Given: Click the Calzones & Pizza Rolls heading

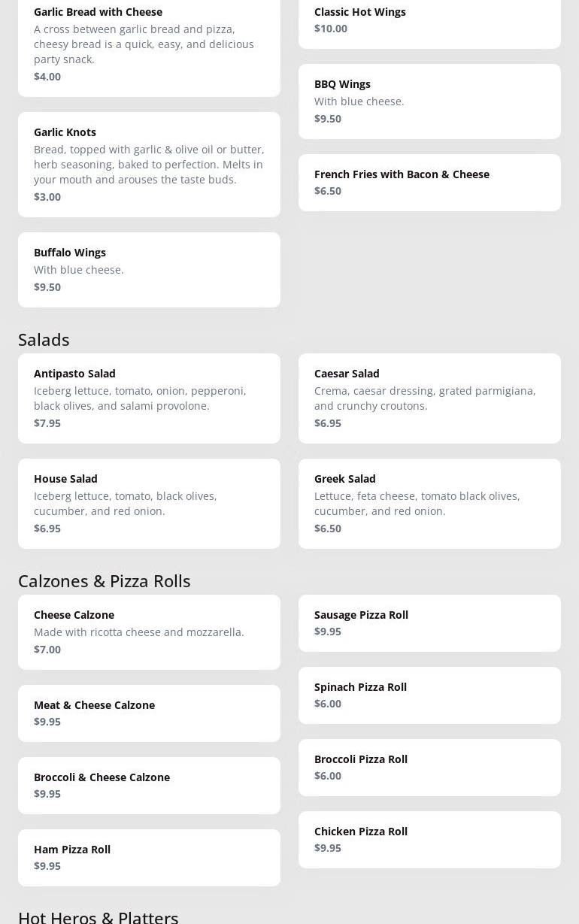Looking at the screenshot, I should [104, 580].
